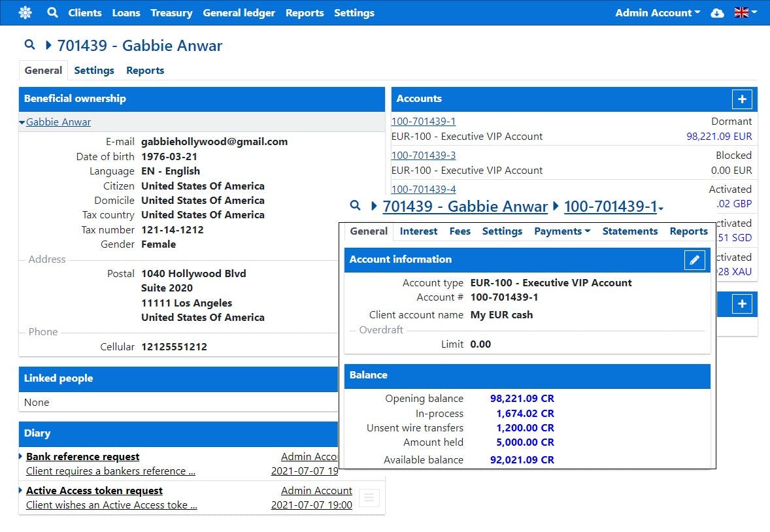Switch to the Interest tab
This screenshot has width=770, height=532.
tap(418, 231)
